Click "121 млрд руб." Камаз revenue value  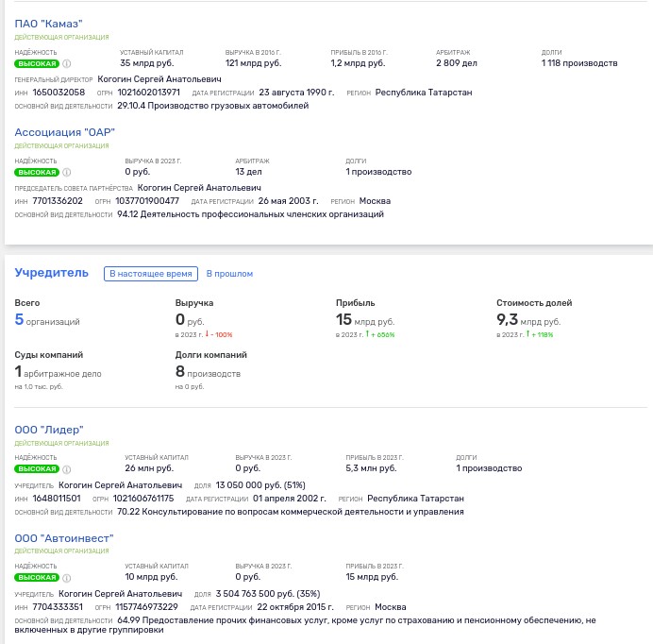(x=254, y=63)
